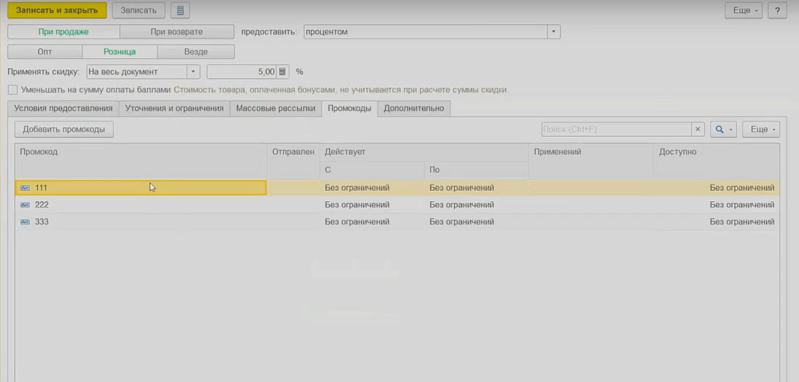The width and height of the screenshot is (799, 382).
Task: Click the По date cell of row 333
Action: tap(476, 222)
